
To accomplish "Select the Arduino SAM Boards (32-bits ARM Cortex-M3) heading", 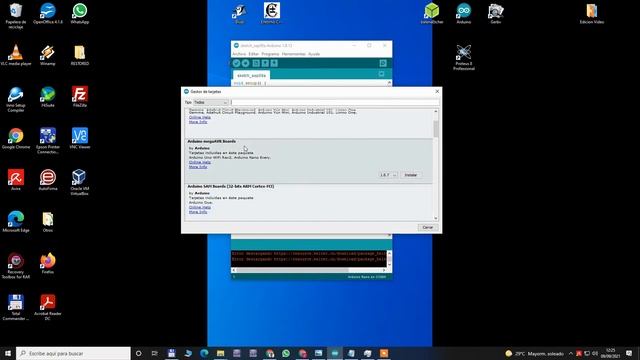I will point(231,187).
